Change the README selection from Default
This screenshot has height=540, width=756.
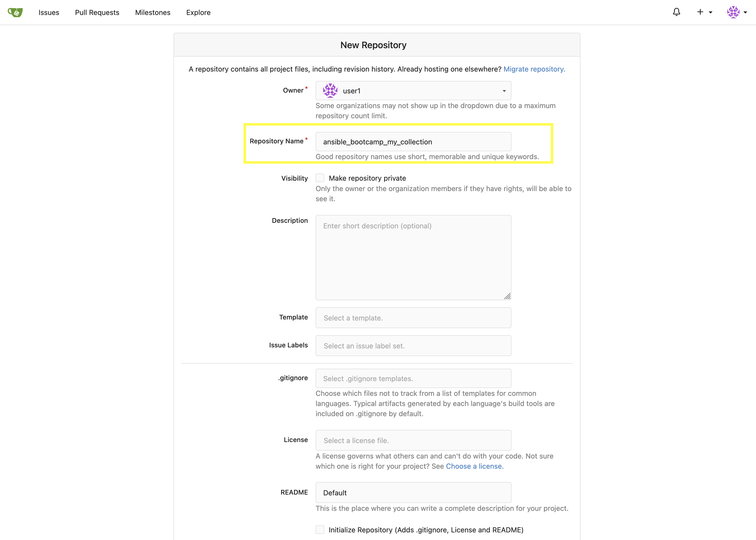[413, 493]
